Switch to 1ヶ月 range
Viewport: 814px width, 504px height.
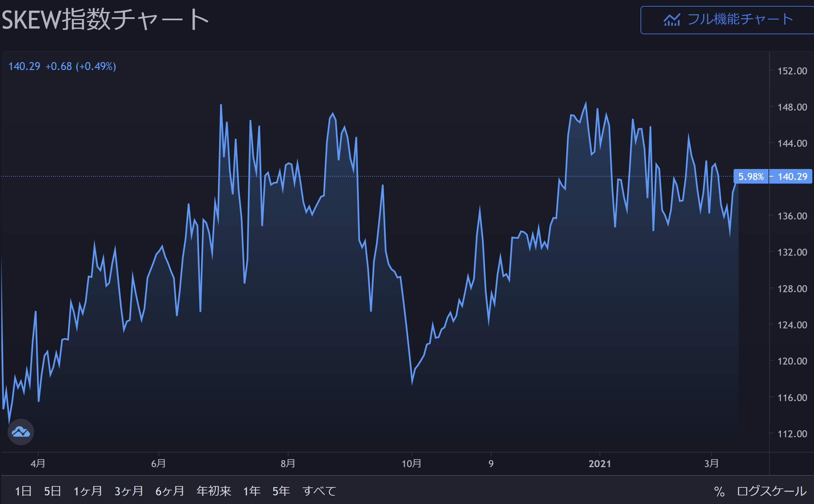click(88, 491)
